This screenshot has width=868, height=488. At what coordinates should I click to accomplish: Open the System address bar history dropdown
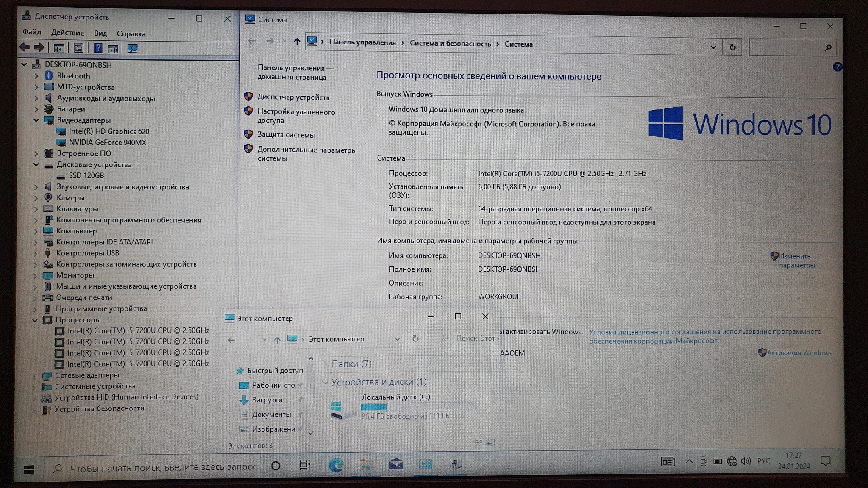[x=713, y=47]
